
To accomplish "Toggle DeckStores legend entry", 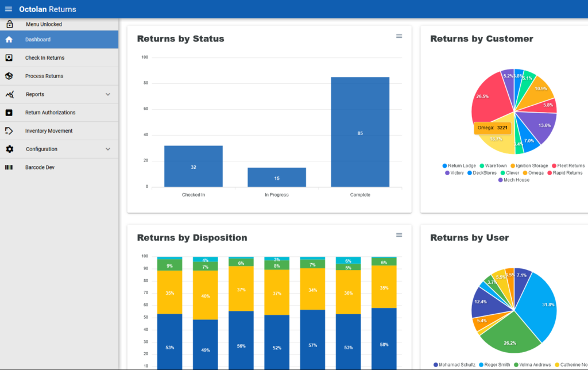I will click(482, 172).
